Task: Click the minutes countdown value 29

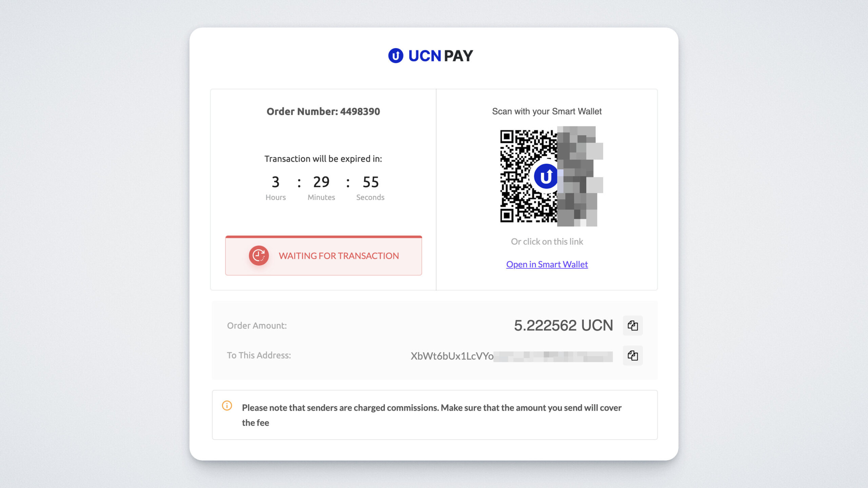Action: point(321,182)
